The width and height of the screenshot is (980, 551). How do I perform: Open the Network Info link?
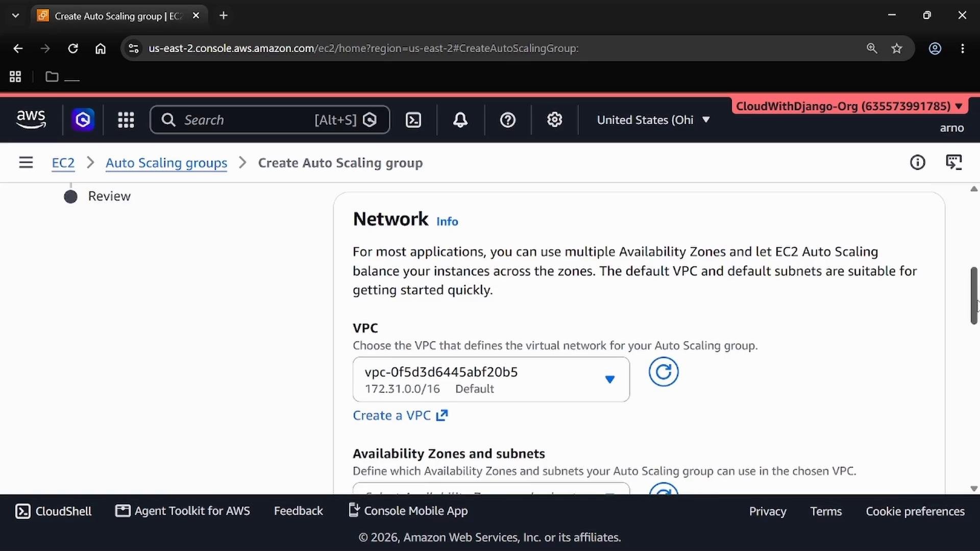[447, 221]
